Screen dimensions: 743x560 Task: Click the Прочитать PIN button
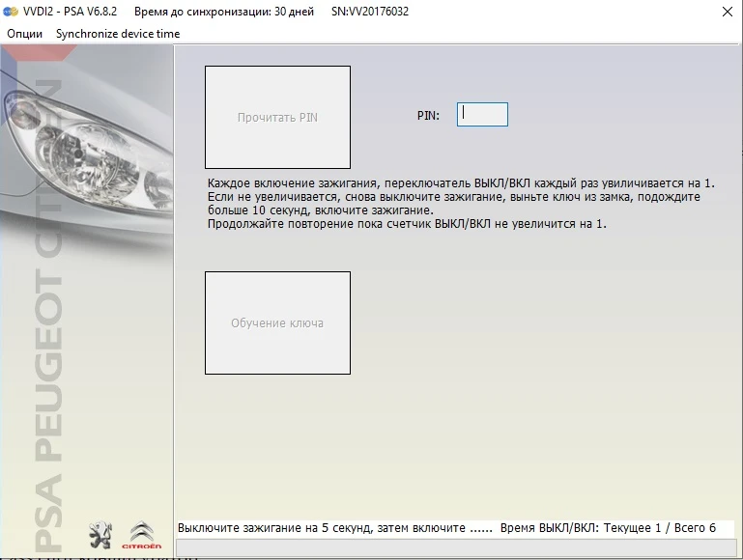277,117
